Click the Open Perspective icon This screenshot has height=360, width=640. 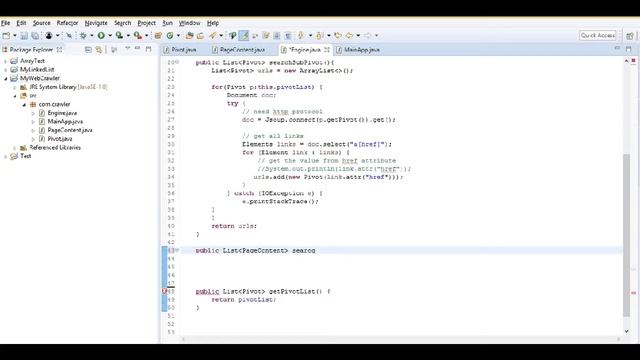(629, 36)
